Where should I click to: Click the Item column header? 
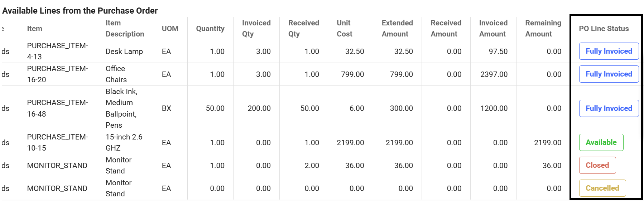tap(35, 29)
